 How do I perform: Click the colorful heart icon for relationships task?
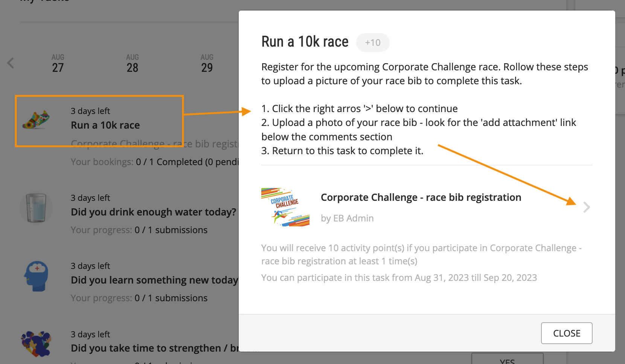tap(36, 344)
